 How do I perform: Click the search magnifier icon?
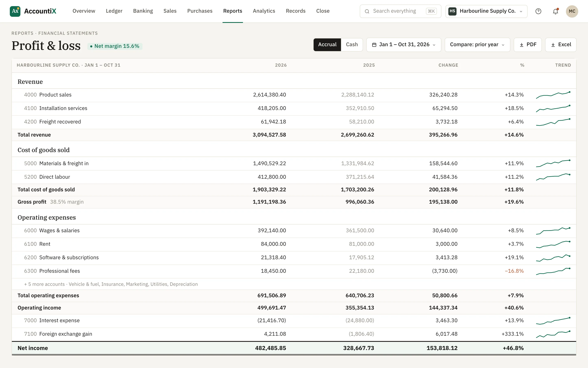[x=367, y=11]
